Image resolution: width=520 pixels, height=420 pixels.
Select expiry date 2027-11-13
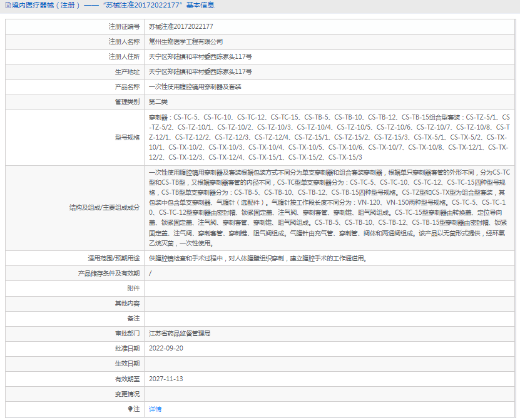coord(166,379)
